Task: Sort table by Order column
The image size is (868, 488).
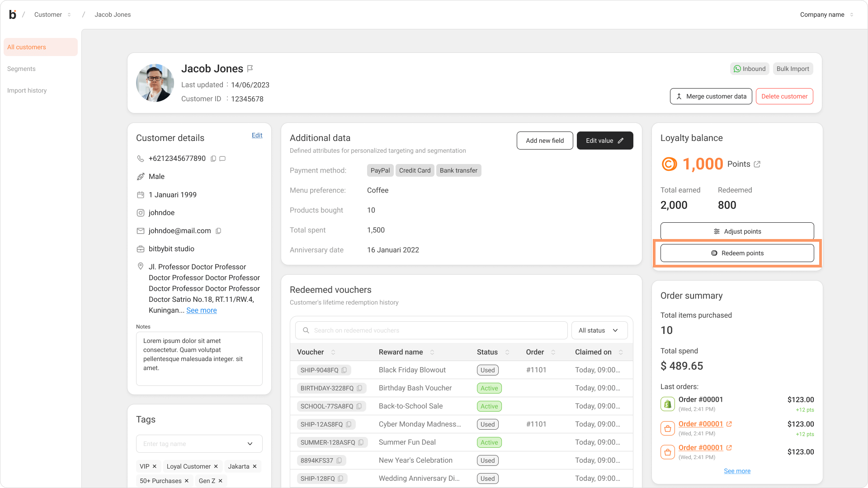Action: click(x=553, y=352)
